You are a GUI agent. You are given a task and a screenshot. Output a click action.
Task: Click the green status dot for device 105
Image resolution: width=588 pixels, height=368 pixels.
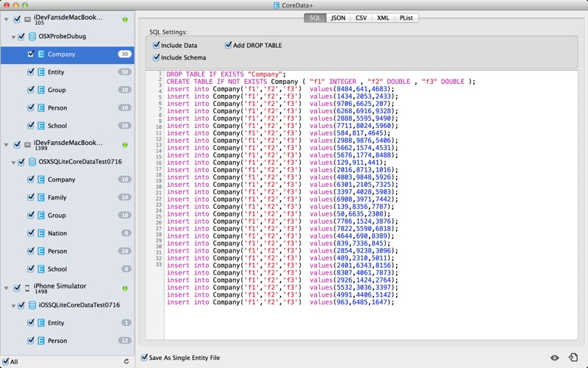[x=125, y=20]
